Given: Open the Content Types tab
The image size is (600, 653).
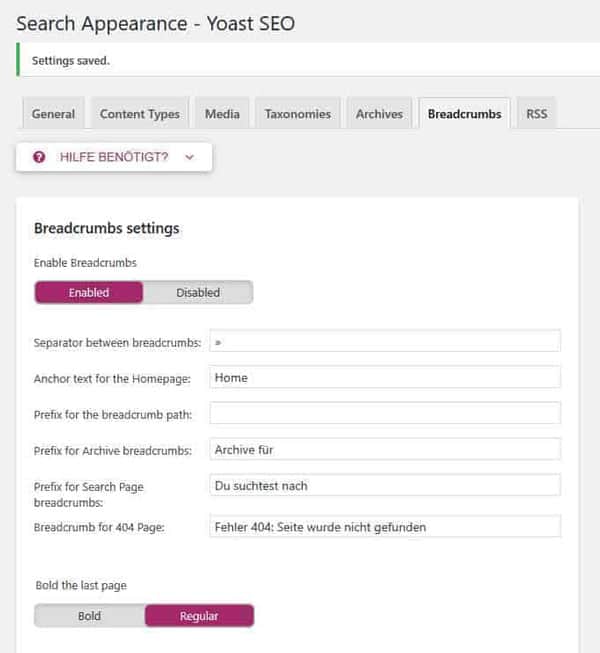Looking at the screenshot, I should coord(140,114).
